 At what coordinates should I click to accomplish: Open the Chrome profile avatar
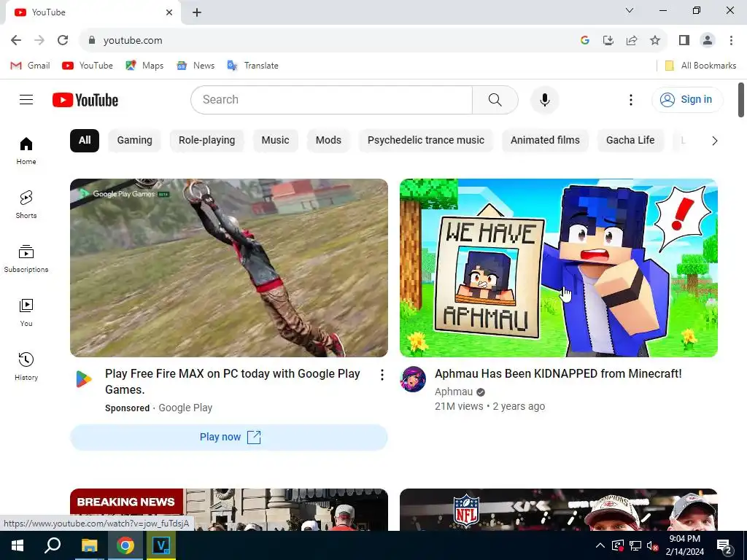[708, 41]
